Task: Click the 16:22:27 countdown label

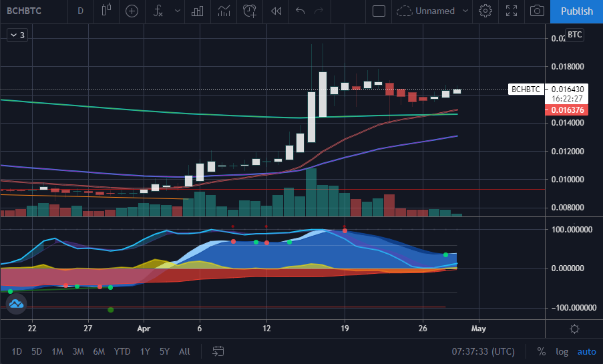Action: pos(567,99)
